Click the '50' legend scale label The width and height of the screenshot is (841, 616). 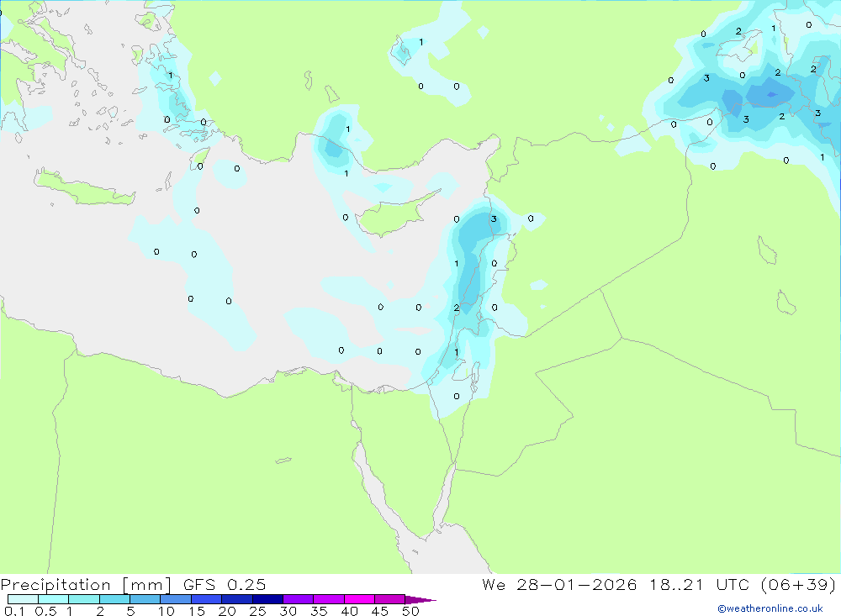coord(410,611)
